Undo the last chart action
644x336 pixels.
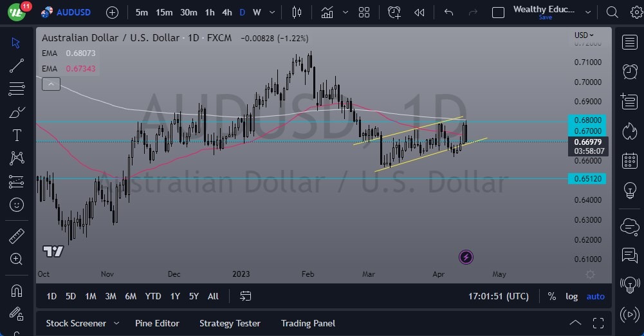click(x=448, y=13)
